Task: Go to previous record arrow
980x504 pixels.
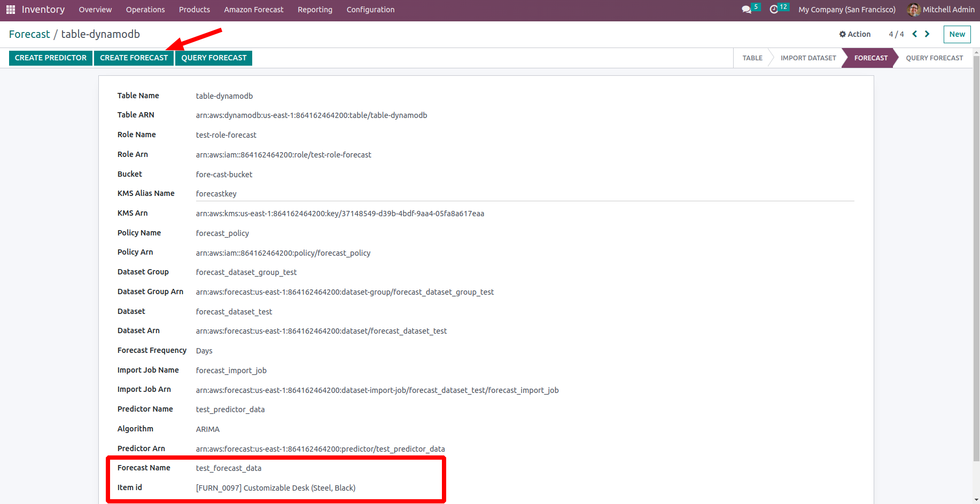Action: click(x=915, y=34)
